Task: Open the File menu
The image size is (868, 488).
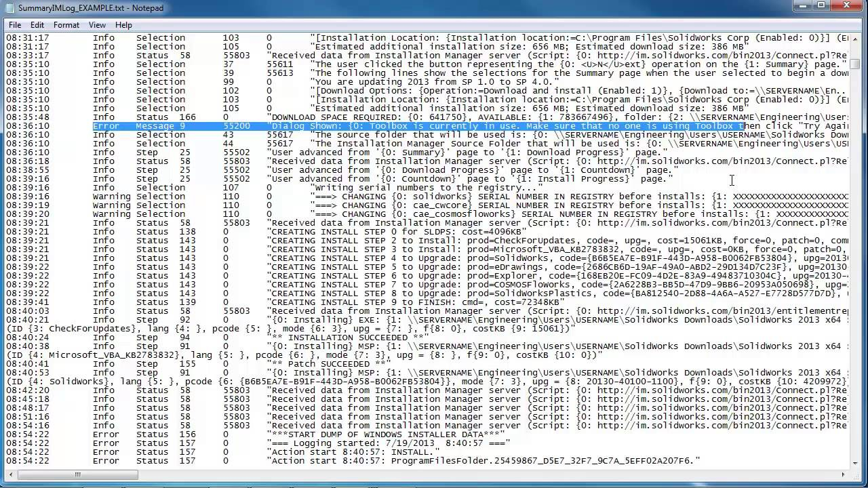Action: point(15,25)
